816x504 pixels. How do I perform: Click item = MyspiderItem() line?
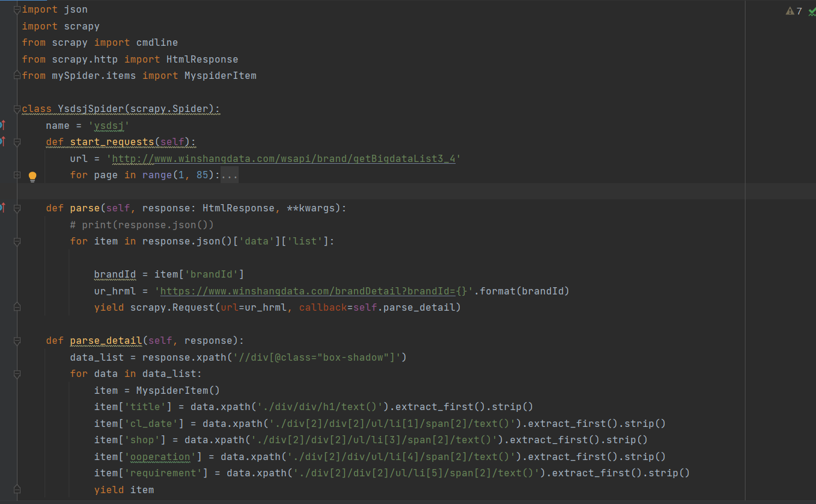point(157,391)
